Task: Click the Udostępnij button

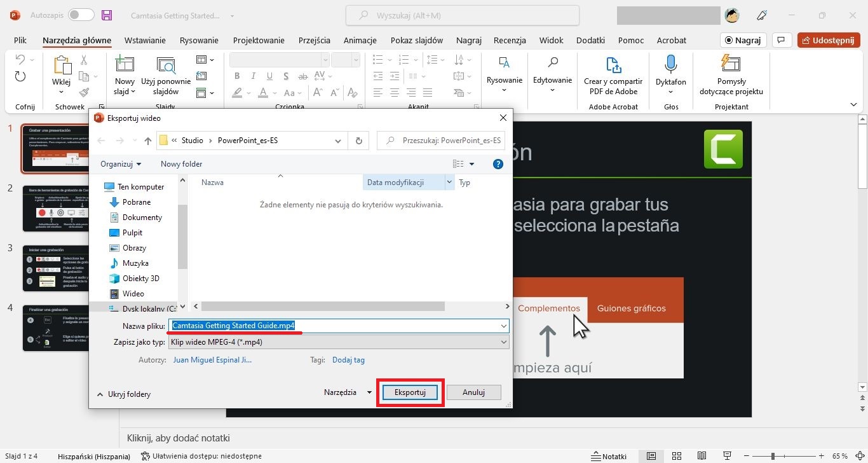Action: coord(829,40)
